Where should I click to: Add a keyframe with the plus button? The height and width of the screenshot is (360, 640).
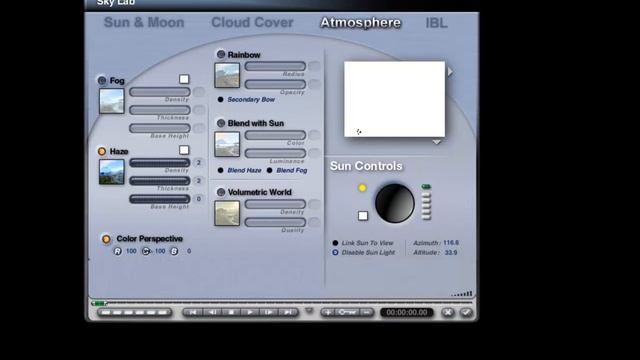point(328,312)
